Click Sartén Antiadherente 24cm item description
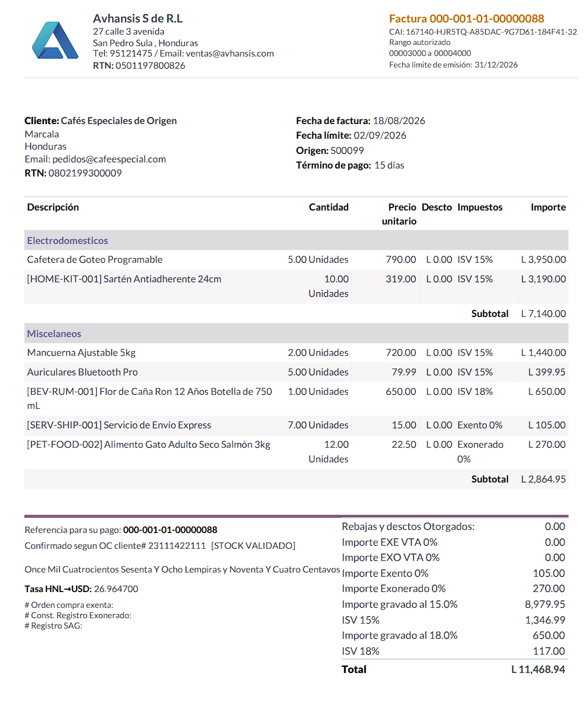This screenshot has width=588, height=701. click(x=124, y=279)
